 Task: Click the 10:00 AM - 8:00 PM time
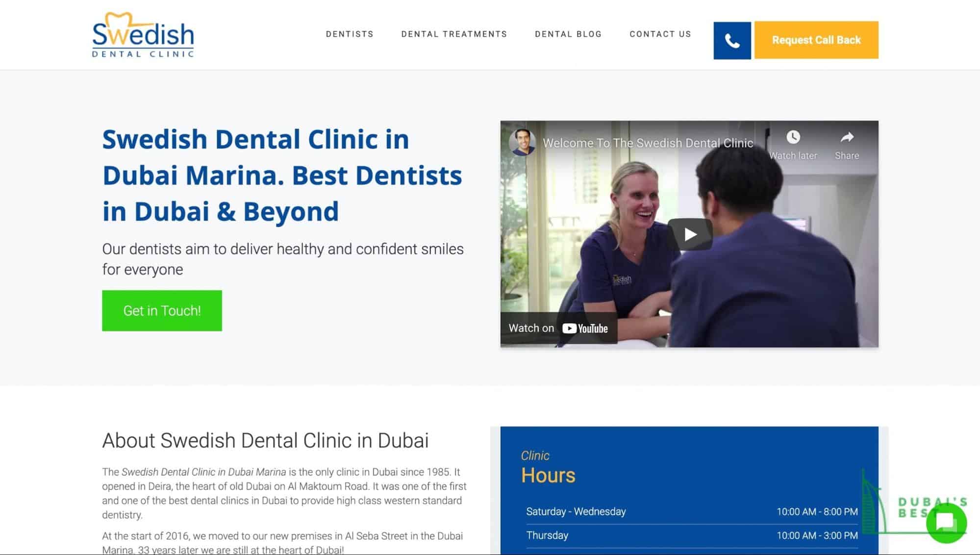817,511
